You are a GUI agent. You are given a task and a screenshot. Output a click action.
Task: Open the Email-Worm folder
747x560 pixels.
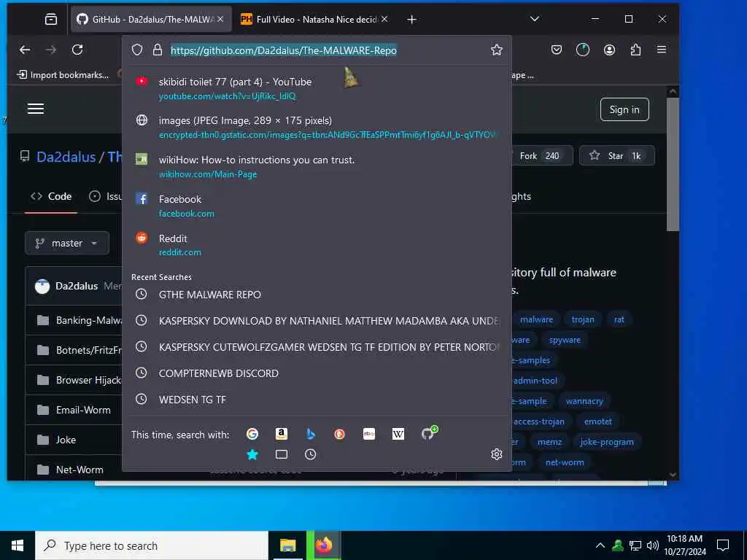(83, 410)
